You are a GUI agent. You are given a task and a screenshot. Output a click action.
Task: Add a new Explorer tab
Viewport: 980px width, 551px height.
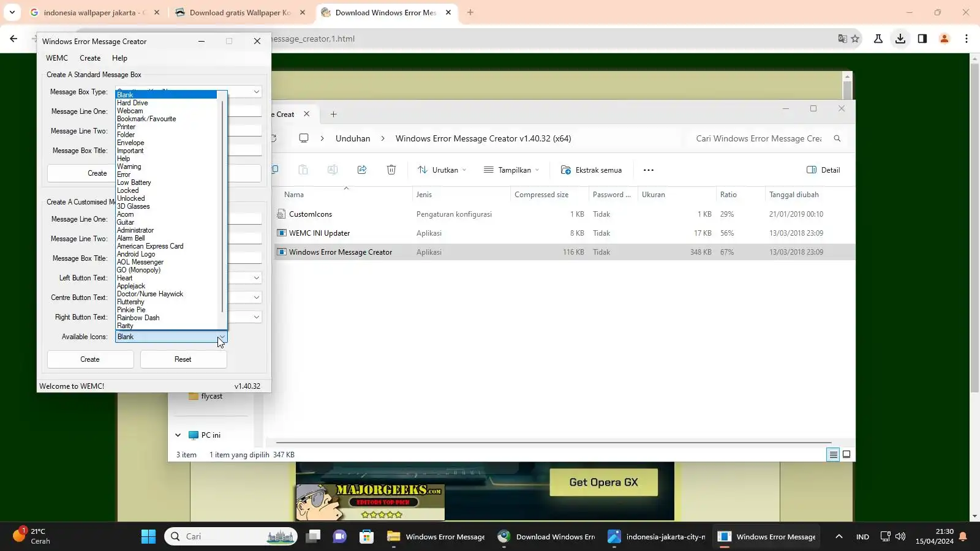333,114
